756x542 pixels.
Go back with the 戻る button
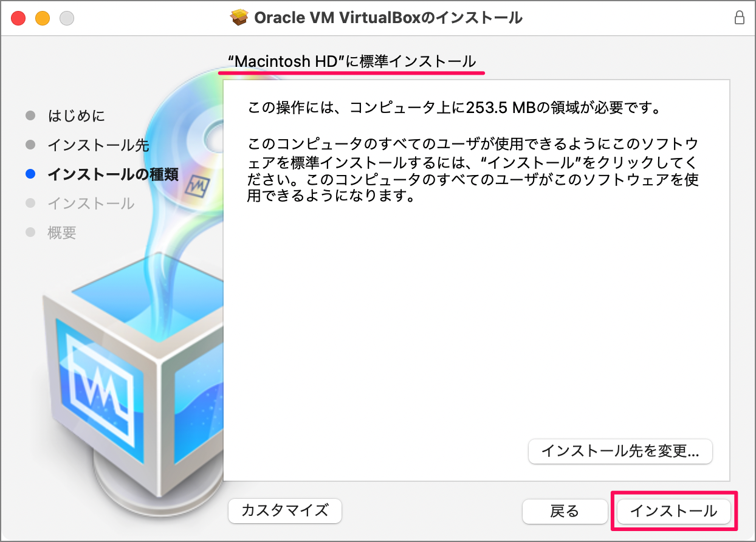565,511
